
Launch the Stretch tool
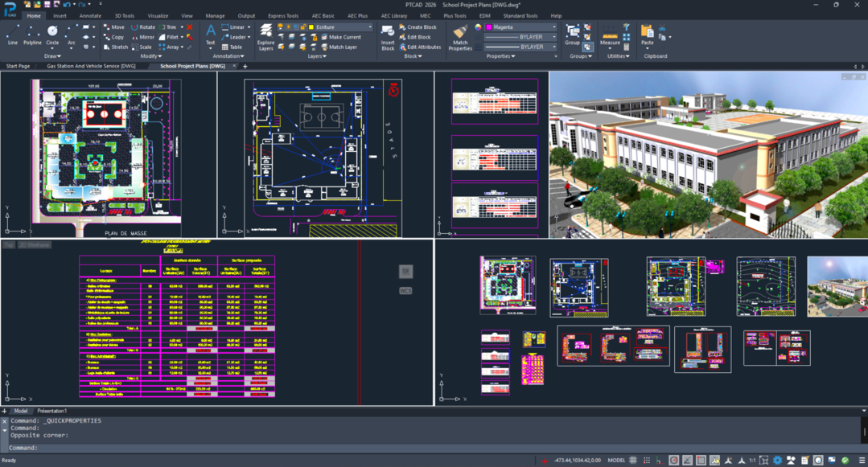point(120,47)
